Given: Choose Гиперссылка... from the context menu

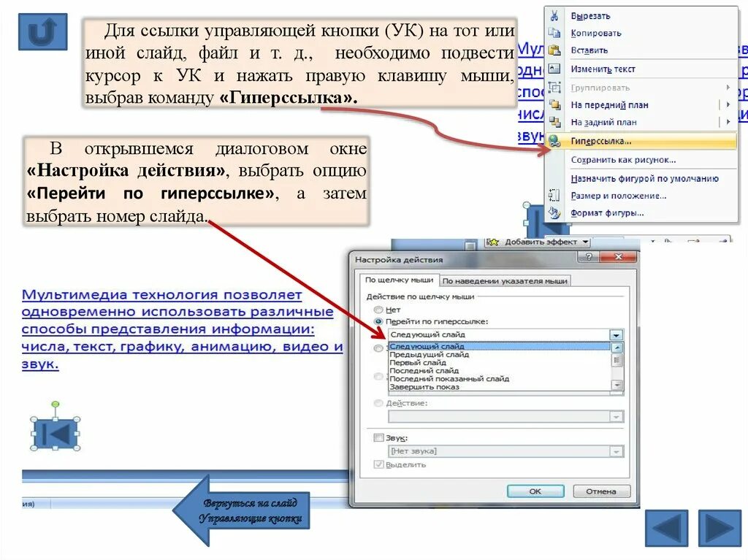Looking at the screenshot, I should point(641,141).
